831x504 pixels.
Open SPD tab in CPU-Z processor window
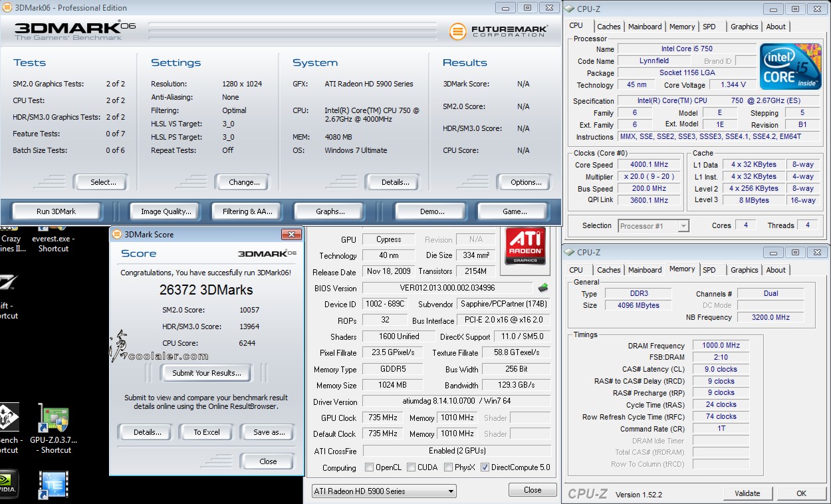(x=709, y=27)
